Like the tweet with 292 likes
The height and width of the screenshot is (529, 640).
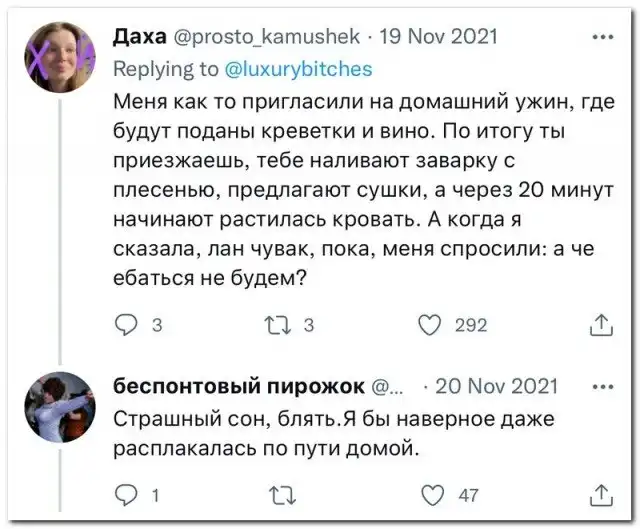[x=430, y=325]
